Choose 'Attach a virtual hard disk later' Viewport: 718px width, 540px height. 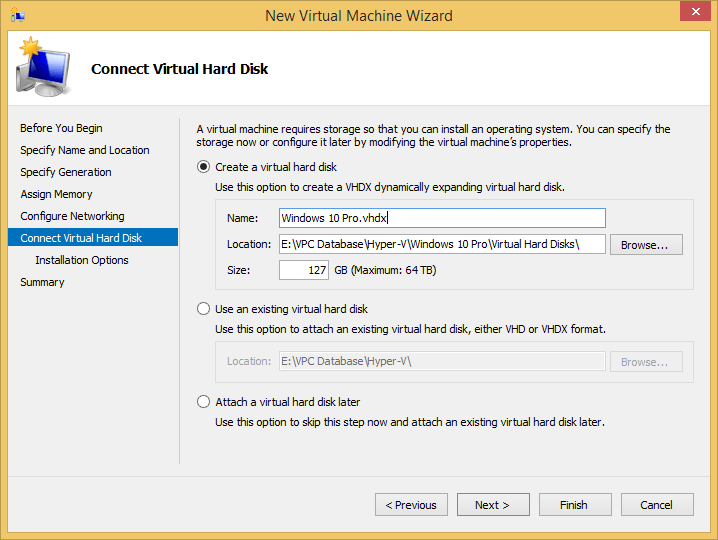(204, 402)
